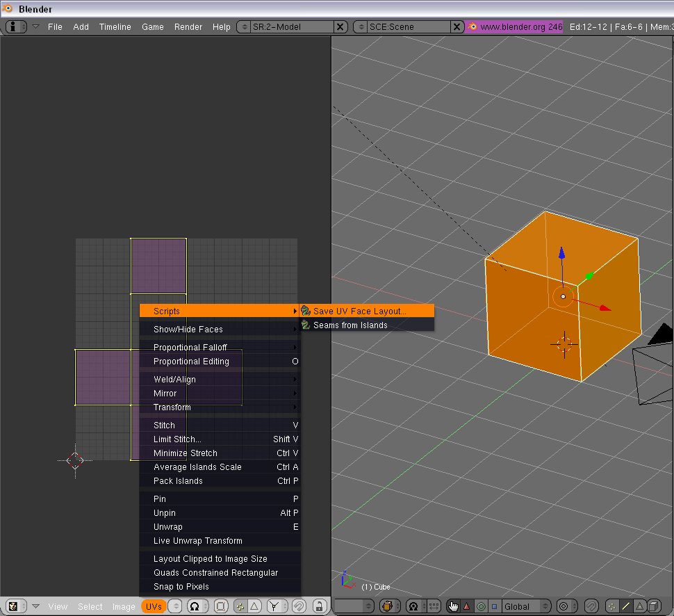Toggle move object centers only button
Viewport: 674px width, 616px height.
(434, 606)
